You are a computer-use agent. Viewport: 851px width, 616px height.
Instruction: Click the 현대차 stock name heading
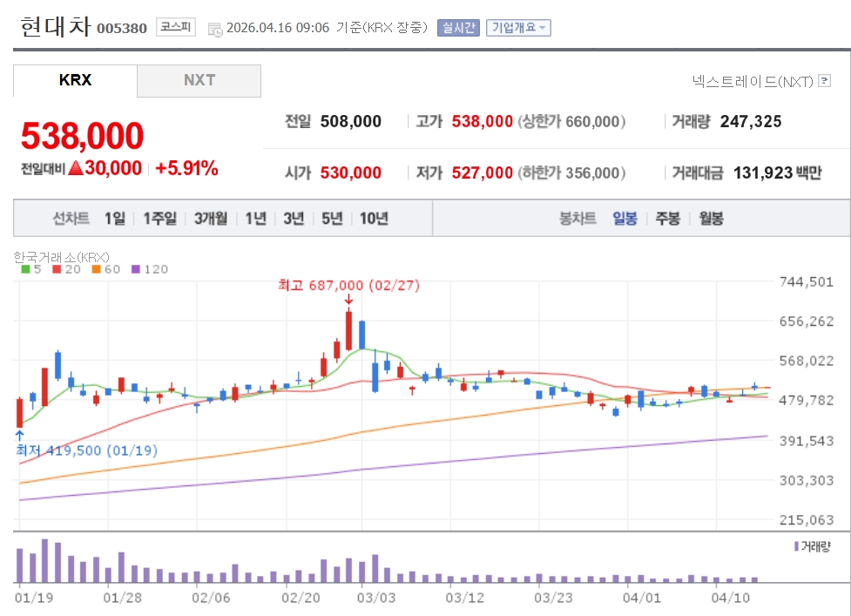(55, 27)
